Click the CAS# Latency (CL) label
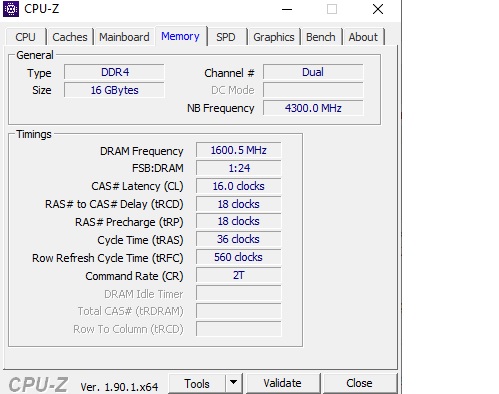499x394 pixels. click(137, 186)
